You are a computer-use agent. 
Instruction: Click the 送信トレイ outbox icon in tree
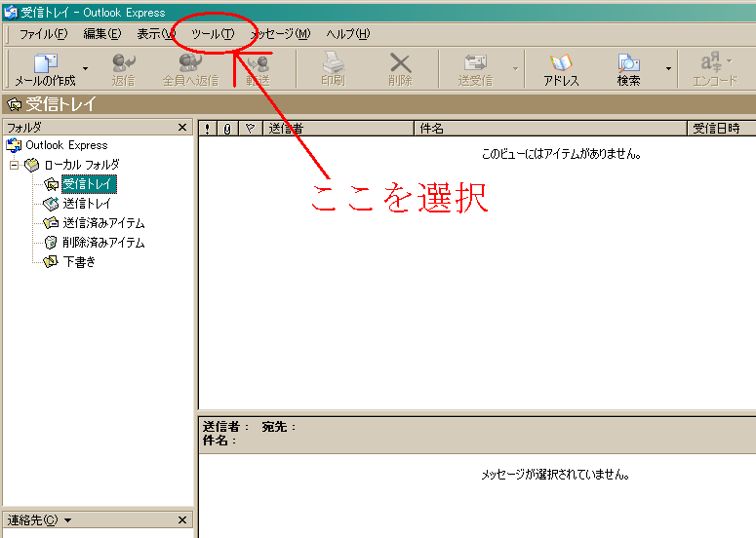pyautogui.click(x=51, y=204)
